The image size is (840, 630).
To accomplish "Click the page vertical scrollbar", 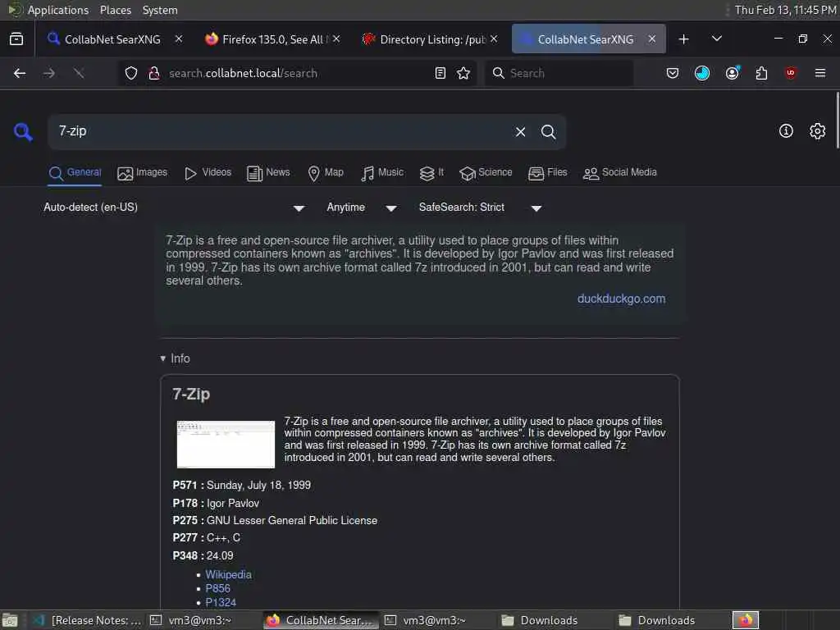I will tap(836, 120).
